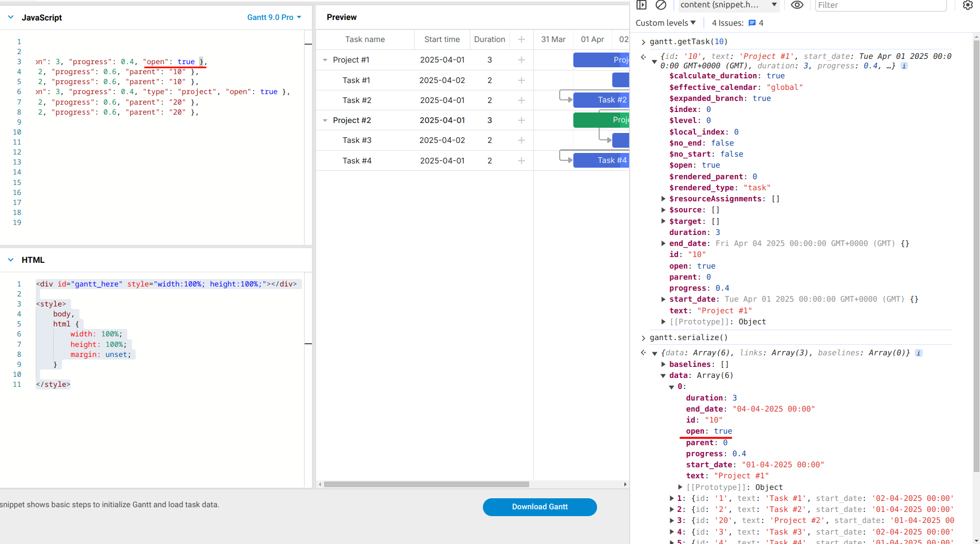Create a live expression with eye icon

pos(797,5)
